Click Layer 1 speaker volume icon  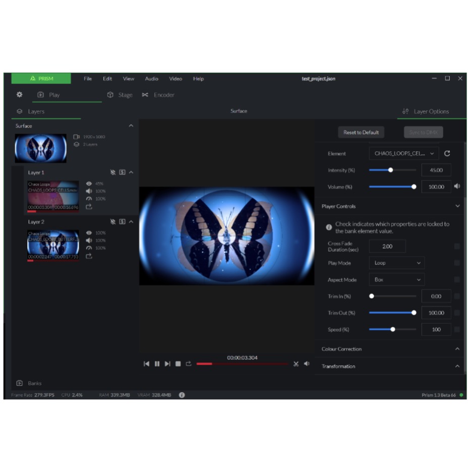(x=89, y=191)
